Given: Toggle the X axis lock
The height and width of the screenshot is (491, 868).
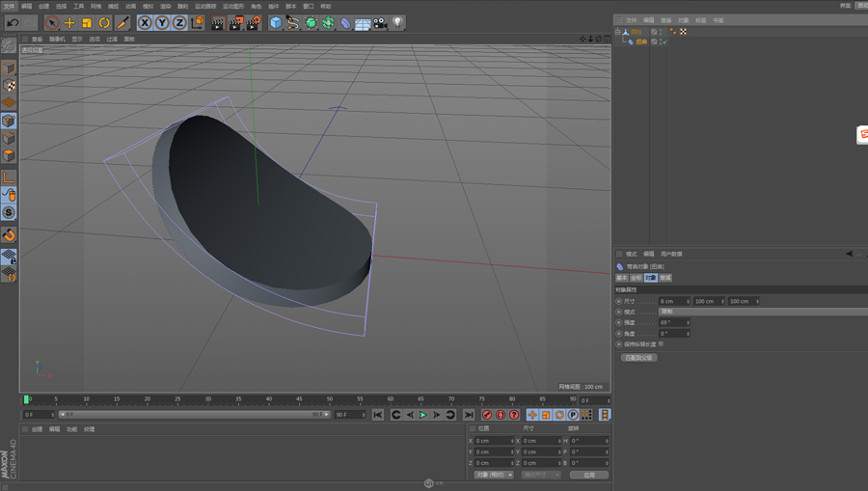Looking at the screenshot, I should [x=145, y=23].
